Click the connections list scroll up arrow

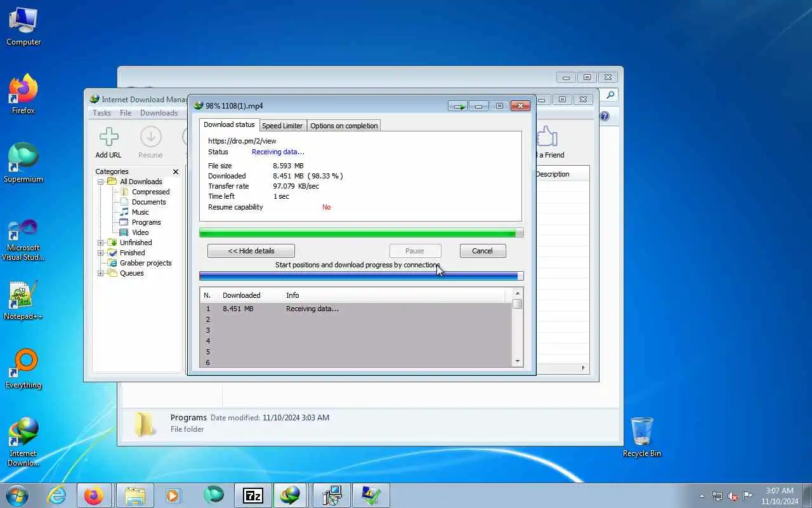pos(518,293)
